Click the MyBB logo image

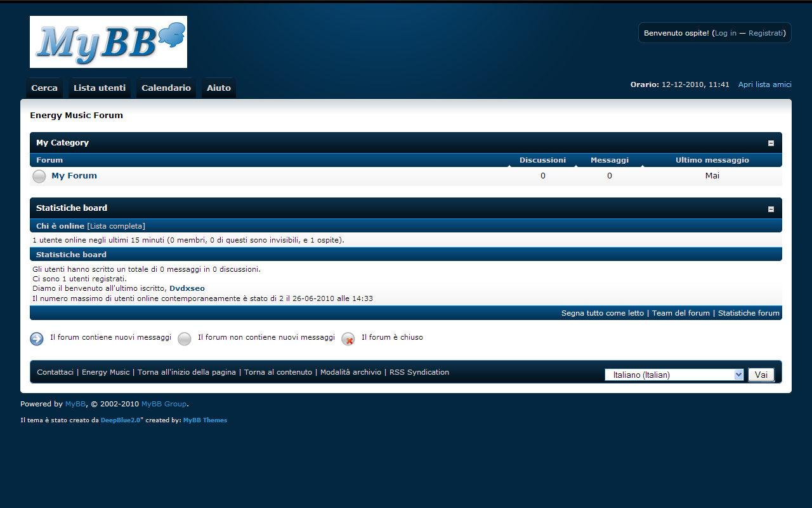(108, 42)
